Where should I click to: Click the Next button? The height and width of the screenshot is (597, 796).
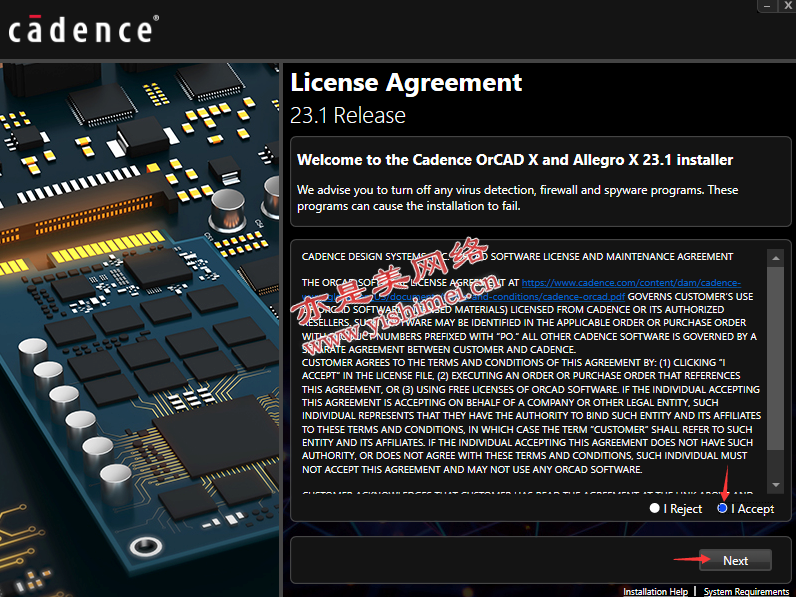[735, 560]
